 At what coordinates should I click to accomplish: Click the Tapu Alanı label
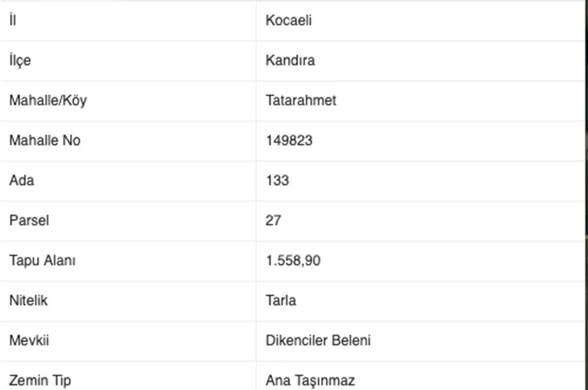[42, 260]
